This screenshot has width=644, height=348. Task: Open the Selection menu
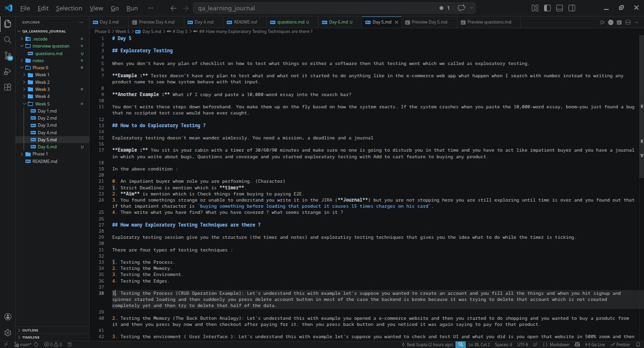69,8
